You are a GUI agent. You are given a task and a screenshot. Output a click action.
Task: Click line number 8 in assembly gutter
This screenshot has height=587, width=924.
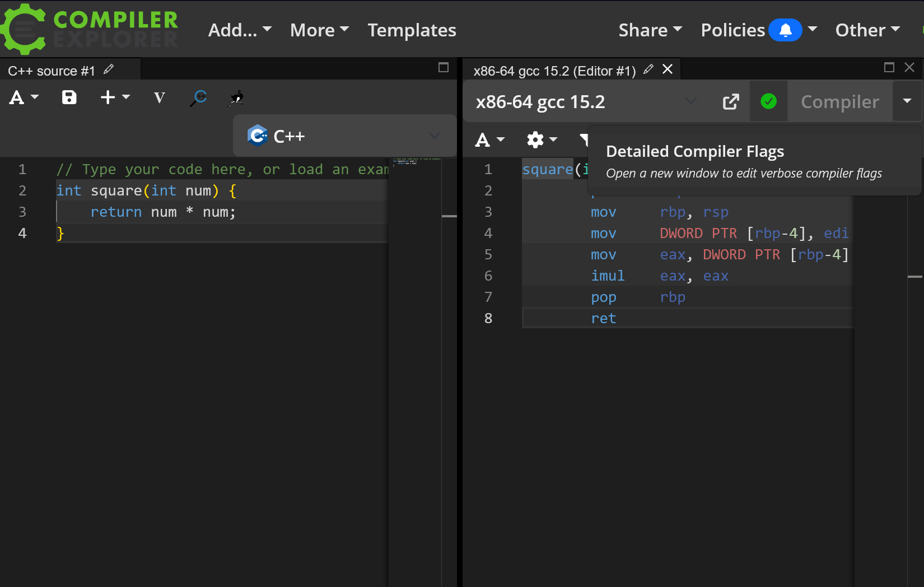point(488,319)
